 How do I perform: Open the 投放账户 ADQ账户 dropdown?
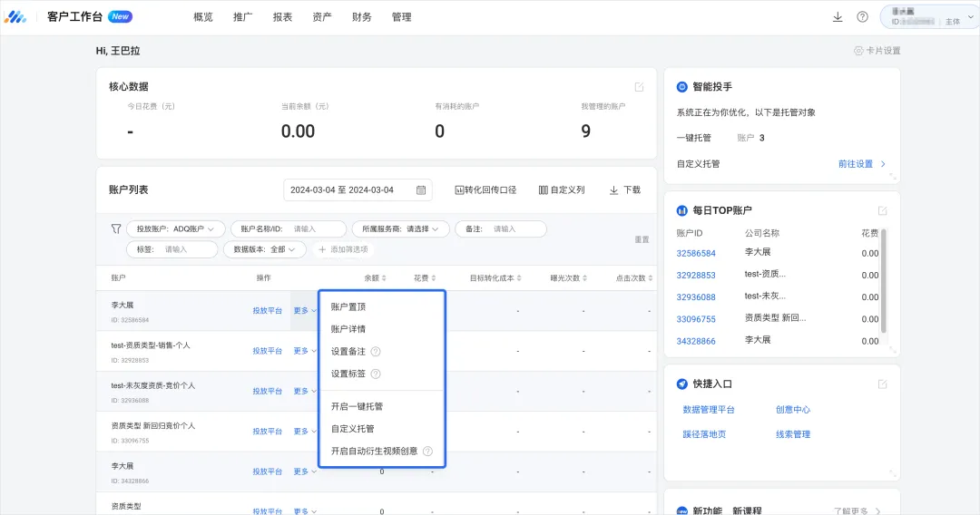pyautogui.click(x=174, y=229)
